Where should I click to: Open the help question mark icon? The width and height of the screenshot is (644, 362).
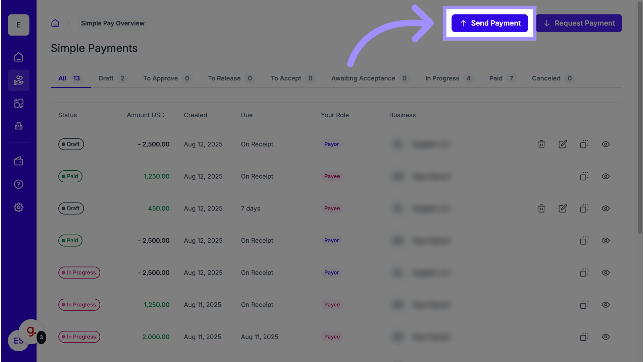coord(18,184)
